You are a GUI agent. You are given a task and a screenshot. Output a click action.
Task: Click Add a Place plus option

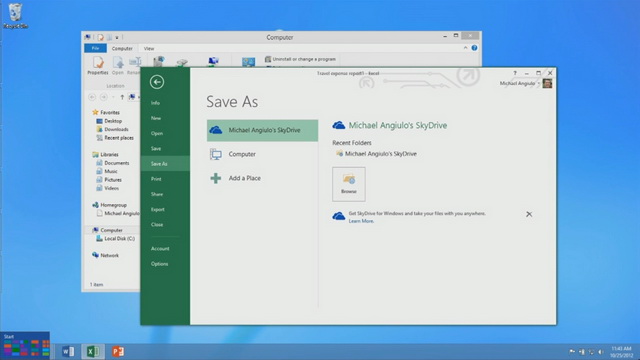point(262,178)
